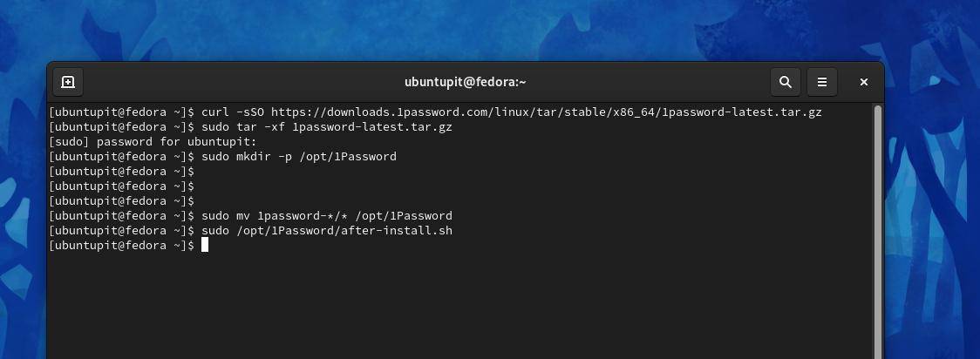Screen dimensions: 980x359
Task: Click the curl command at line start
Action: click(x=215, y=112)
